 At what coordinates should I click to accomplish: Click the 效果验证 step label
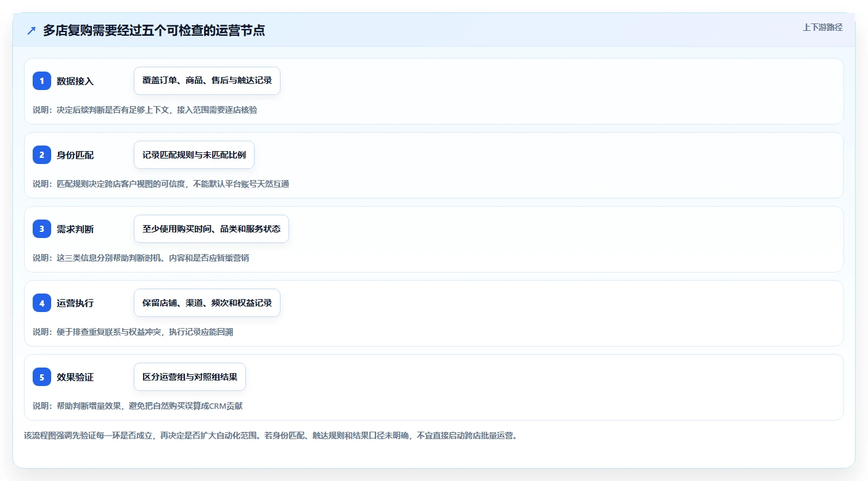(x=75, y=377)
